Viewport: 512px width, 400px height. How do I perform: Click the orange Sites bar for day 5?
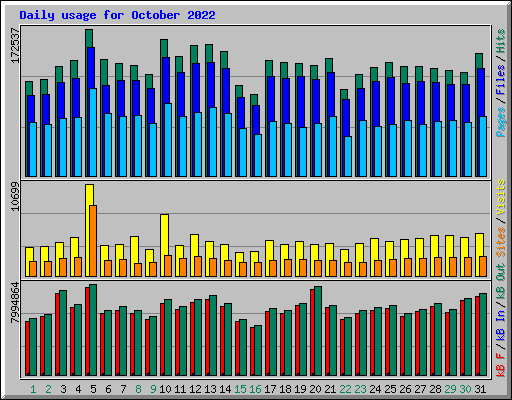tap(93, 241)
